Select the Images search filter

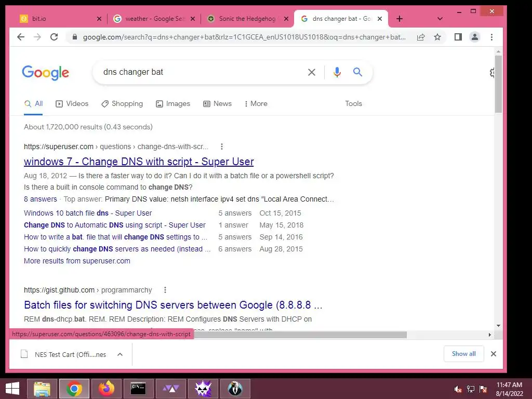pos(173,104)
